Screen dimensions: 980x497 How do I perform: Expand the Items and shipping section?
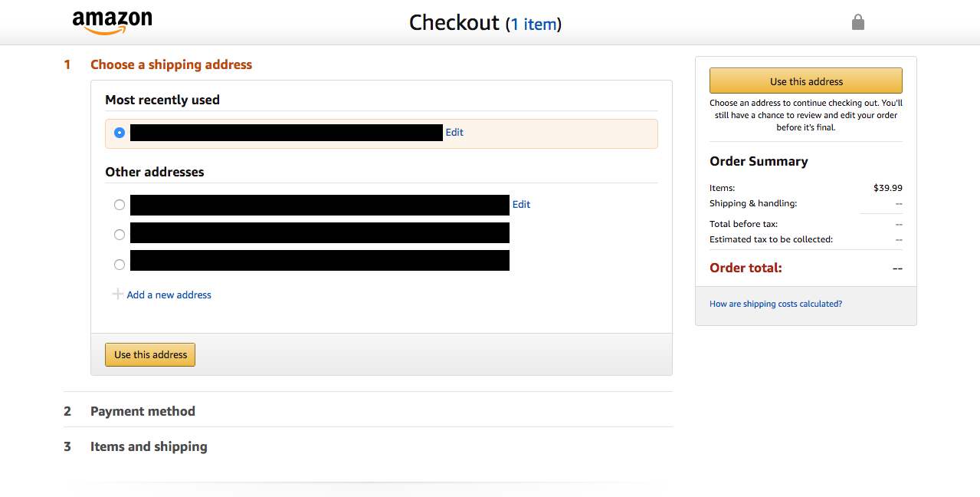pos(149,446)
